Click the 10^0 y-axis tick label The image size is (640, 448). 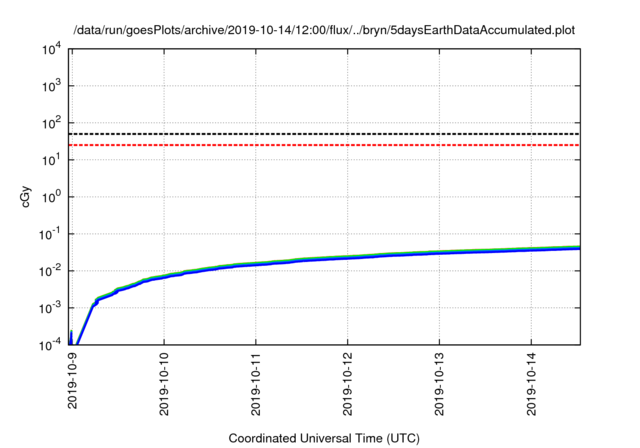[51, 197]
